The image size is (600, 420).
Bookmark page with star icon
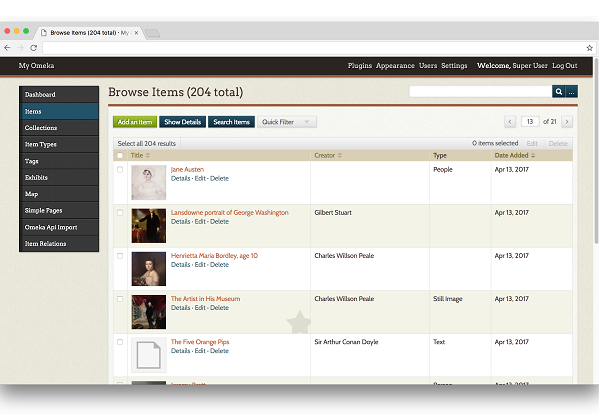coord(589,48)
